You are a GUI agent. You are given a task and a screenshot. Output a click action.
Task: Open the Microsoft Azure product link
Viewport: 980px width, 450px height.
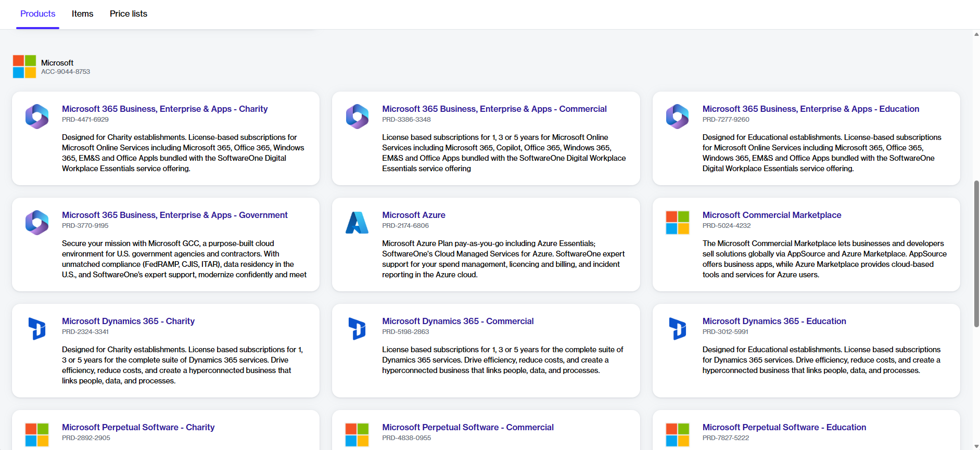point(414,215)
